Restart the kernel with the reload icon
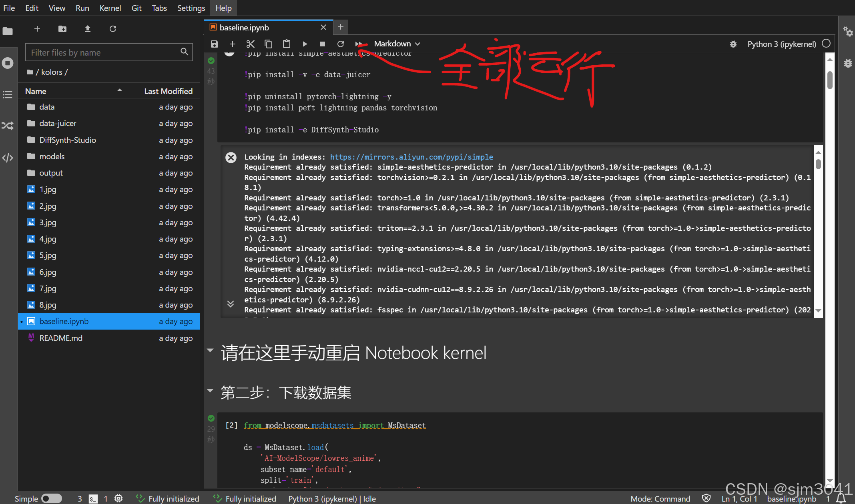855x504 pixels. click(341, 44)
